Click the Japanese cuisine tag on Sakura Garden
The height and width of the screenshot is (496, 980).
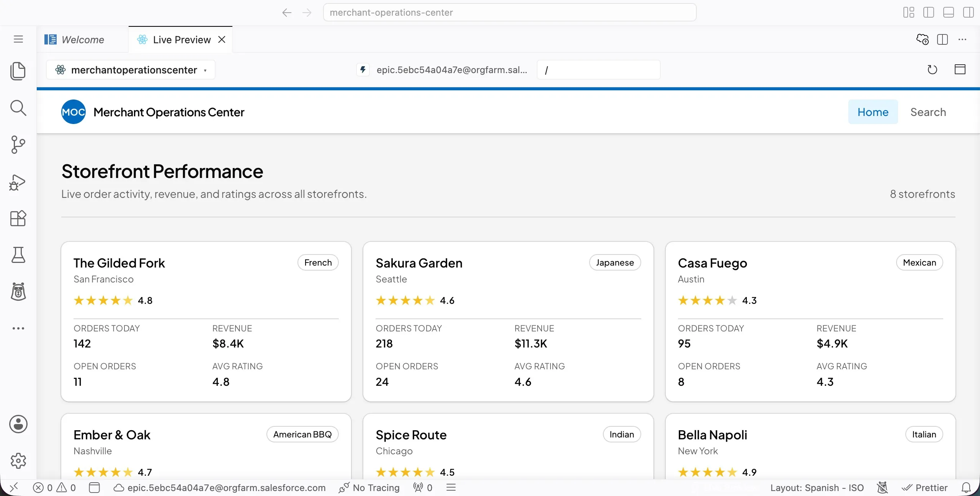[615, 263]
